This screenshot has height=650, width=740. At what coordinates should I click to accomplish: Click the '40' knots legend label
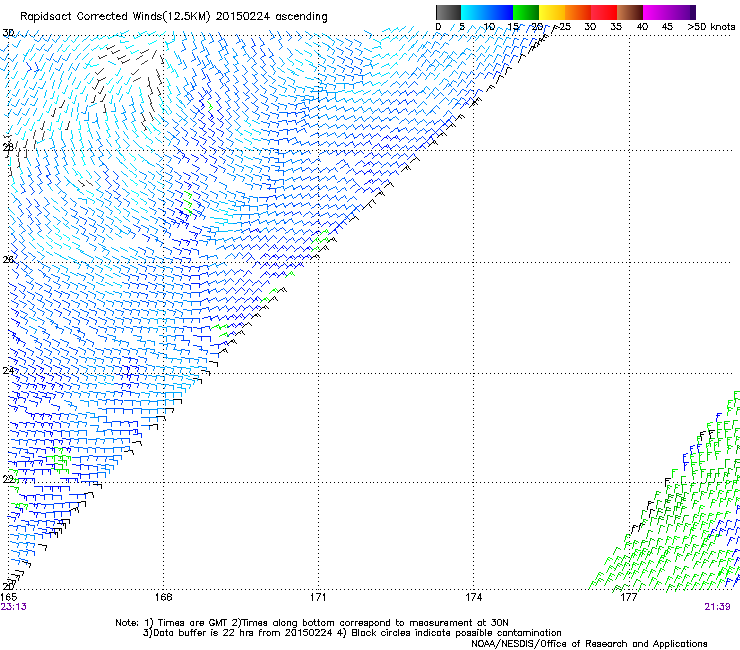click(642, 27)
